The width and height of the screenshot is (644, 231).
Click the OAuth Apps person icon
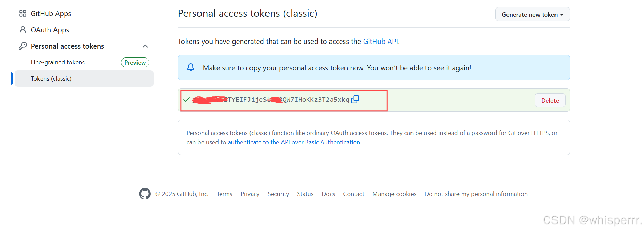pyautogui.click(x=23, y=30)
